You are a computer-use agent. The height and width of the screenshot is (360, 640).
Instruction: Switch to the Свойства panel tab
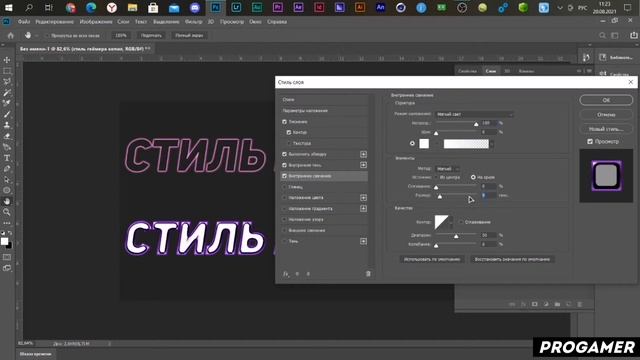pos(467,71)
